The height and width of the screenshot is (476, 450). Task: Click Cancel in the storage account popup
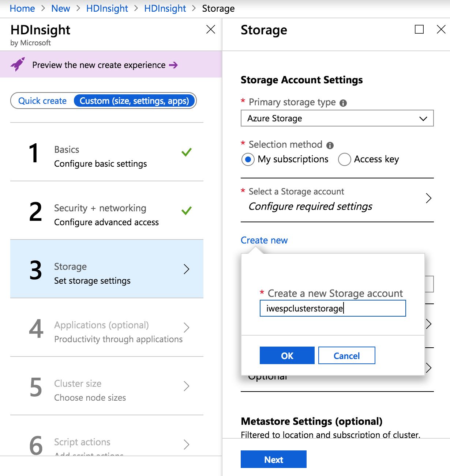(347, 355)
